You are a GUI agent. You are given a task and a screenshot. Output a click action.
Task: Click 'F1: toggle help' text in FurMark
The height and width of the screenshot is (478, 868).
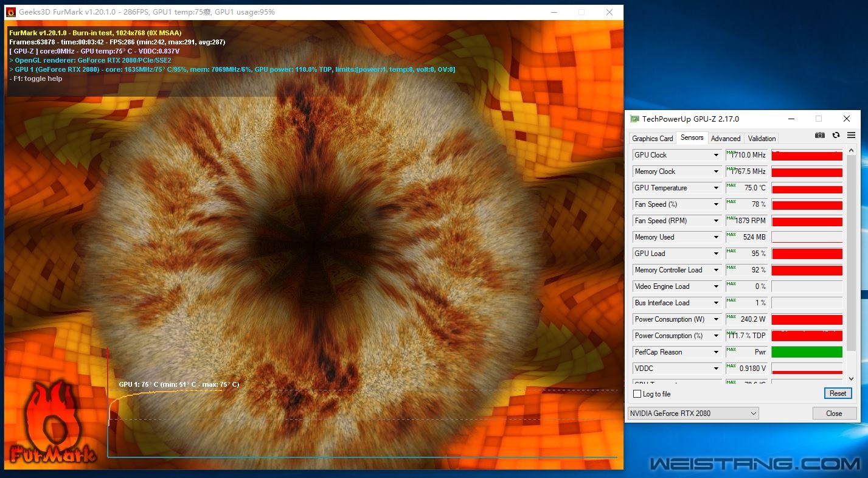coord(36,78)
